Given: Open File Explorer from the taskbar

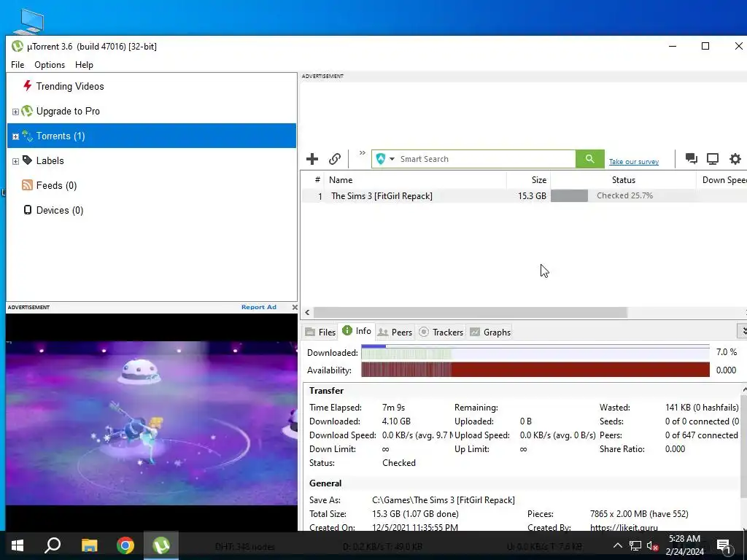Looking at the screenshot, I should pyautogui.click(x=89, y=545).
